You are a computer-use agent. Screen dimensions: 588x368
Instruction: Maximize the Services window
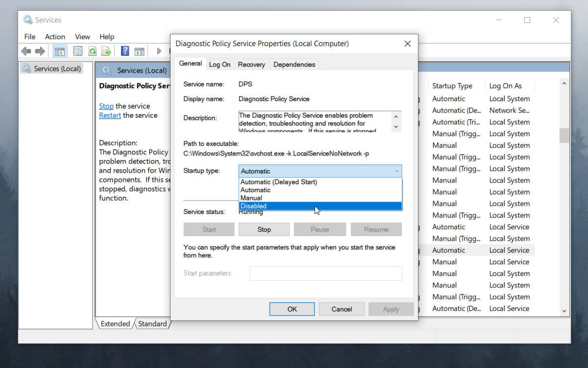[x=527, y=20]
